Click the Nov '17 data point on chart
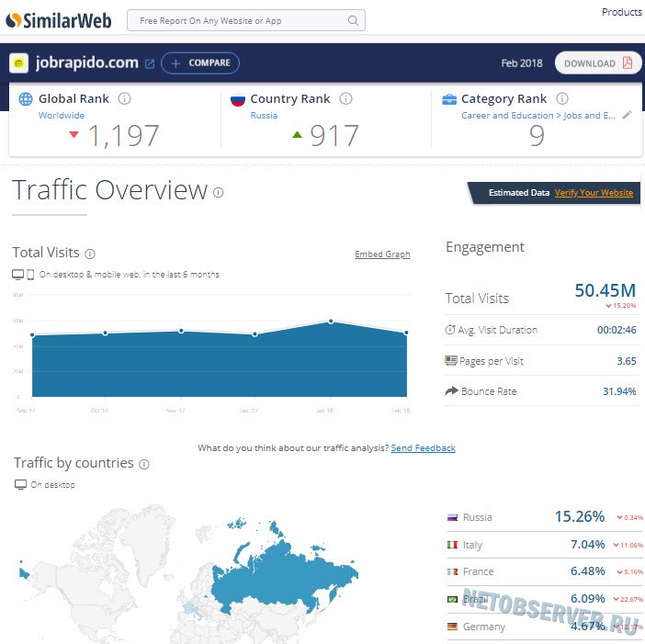This screenshot has width=645, height=644. click(181, 331)
